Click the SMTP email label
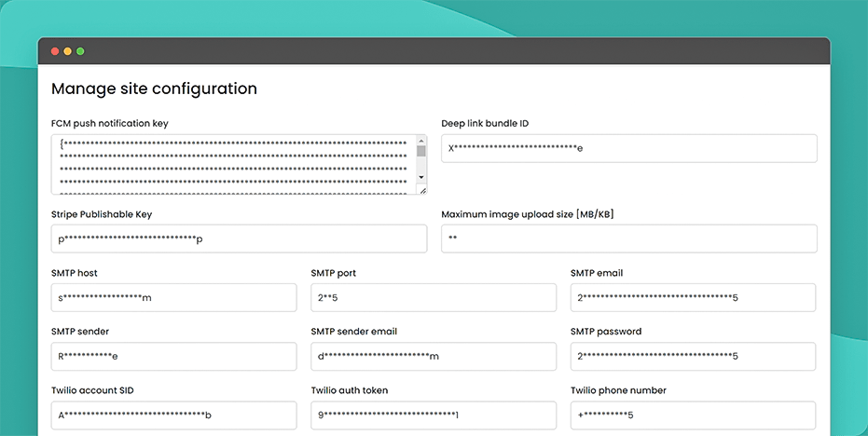Viewport: 868px width, 436px height. pyautogui.click(x=597, y=273)
